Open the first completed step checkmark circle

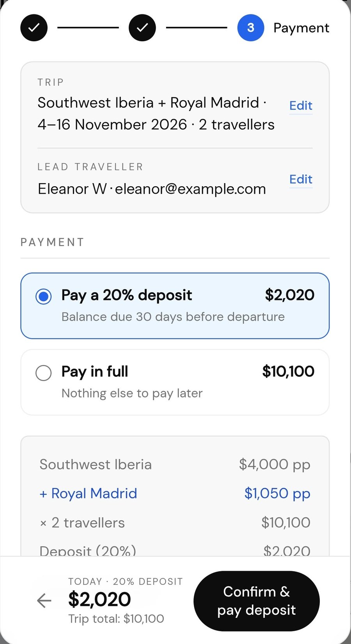click(x=34, y=28)
